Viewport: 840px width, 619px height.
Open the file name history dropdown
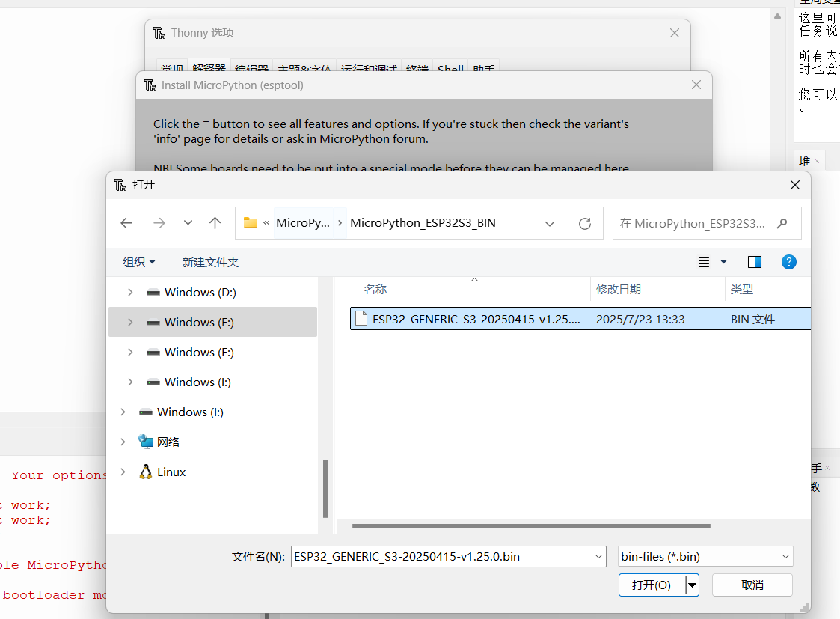click(x=599, y=556)
